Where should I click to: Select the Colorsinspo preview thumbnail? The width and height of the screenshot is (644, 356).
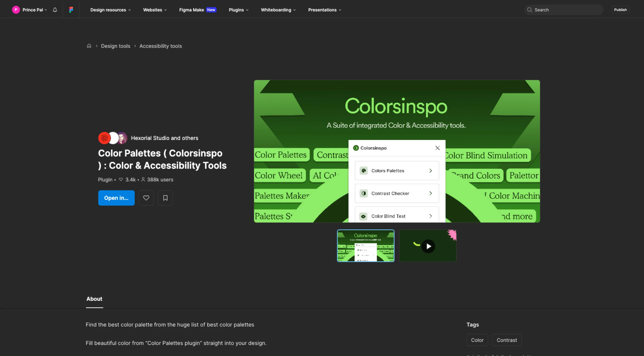[x=366, y=245]
